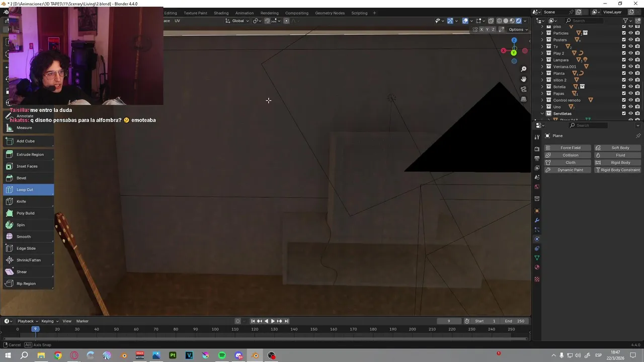
Task: Expand the Control remoto collection
Action: [x=542, y=100]
